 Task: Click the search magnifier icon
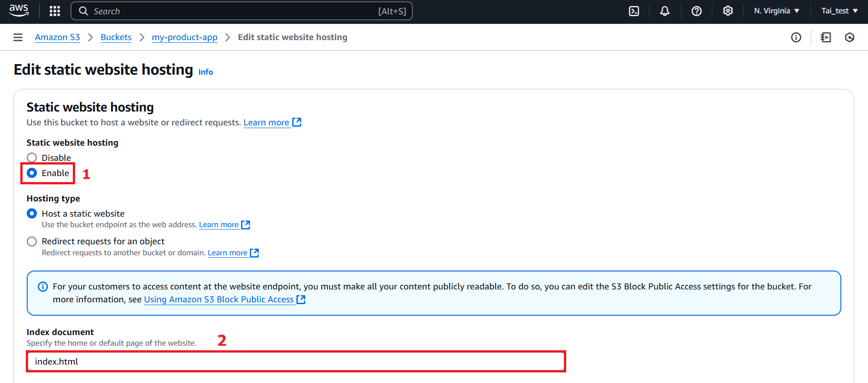pyautogui.click(x=83, y=11)
